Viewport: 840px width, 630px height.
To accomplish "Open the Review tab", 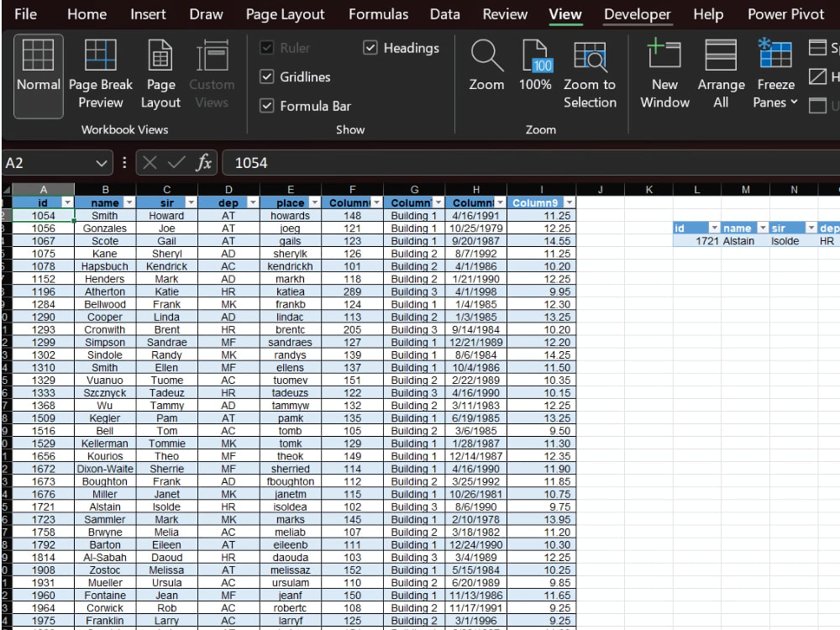I will point(505,14).
